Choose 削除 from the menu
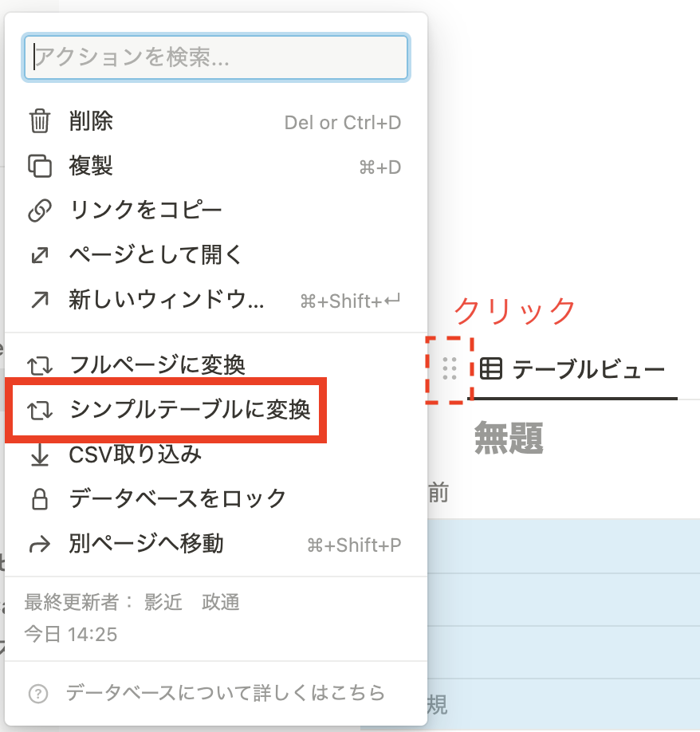 pos(215,121)
